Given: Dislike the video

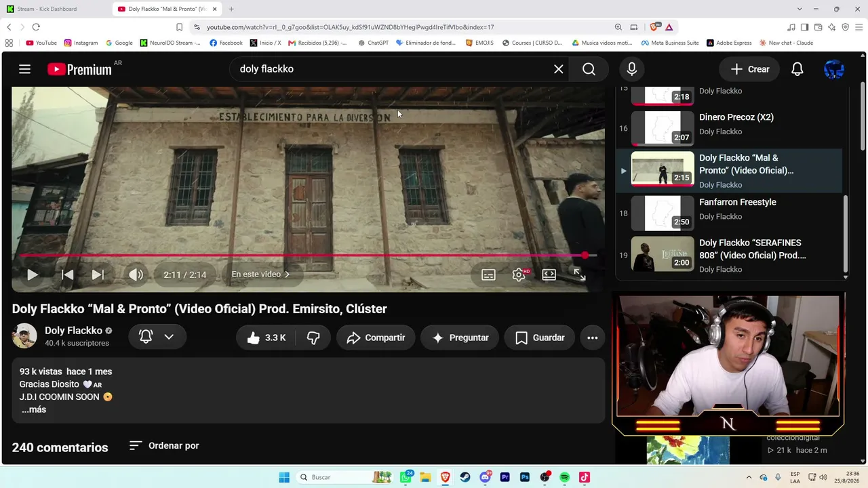Looking at the screenshot, I should [x=313, y=338].
